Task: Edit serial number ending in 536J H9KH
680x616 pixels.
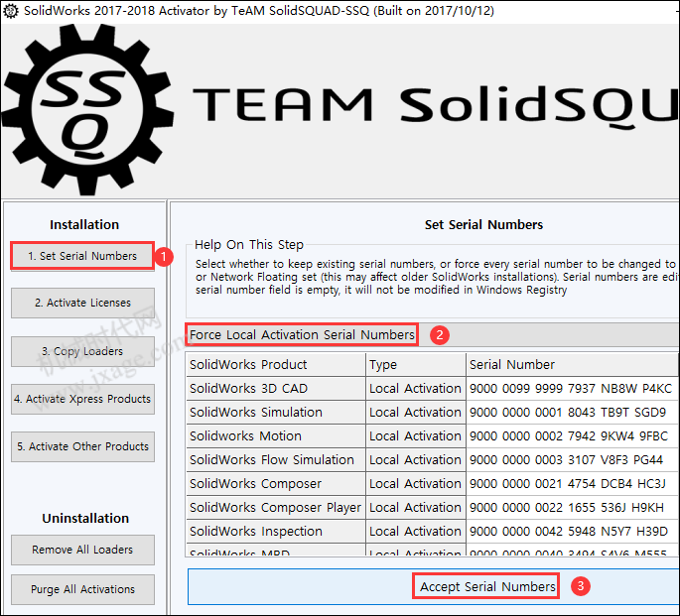Action: 573,508
